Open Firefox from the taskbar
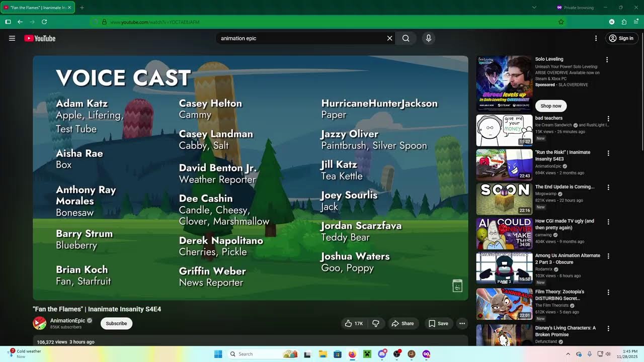The height and width of the screenshot is (362, 644). click(x=352, y=354)
